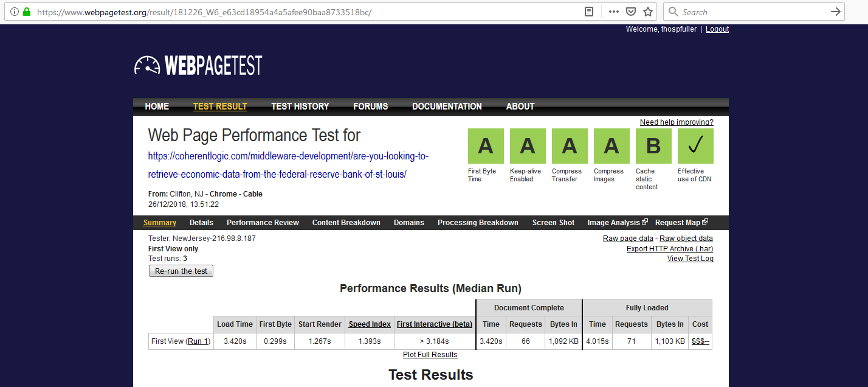Image resolution: width=868 pixels, height=387 pixels.
Task: Click Export HTTP Archive (.har) link
Action: [x=670, y=248]
